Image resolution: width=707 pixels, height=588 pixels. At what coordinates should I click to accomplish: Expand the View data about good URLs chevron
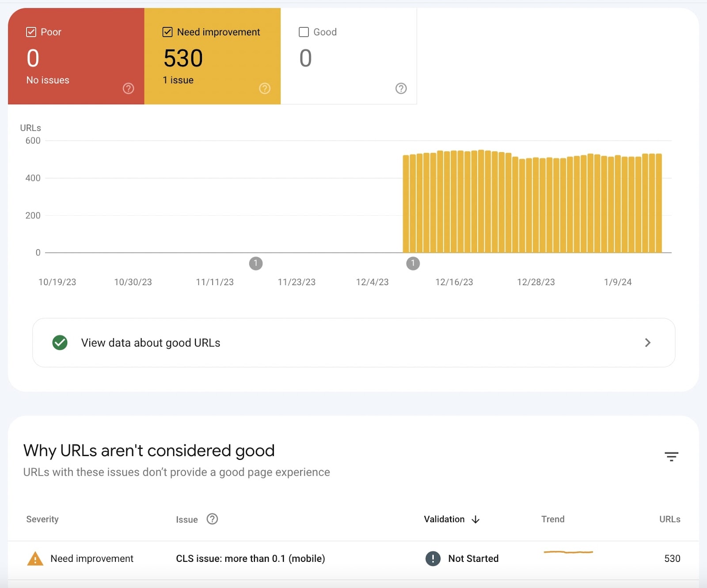point(648,343)
